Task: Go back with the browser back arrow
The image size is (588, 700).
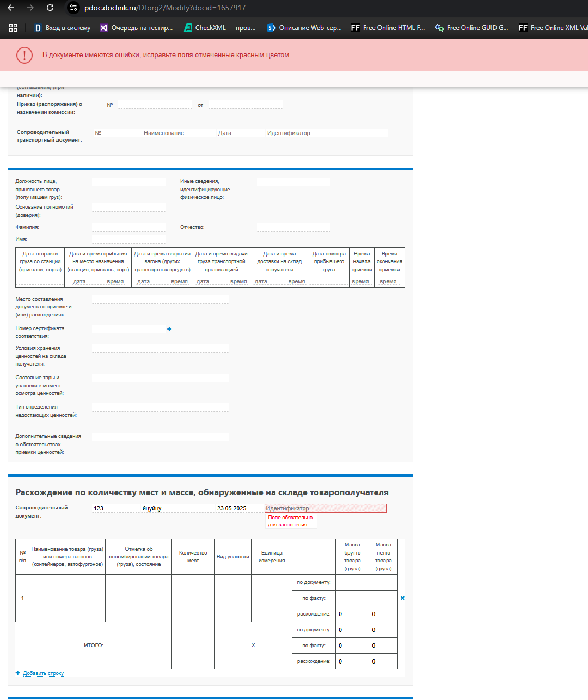Action: pyautogui.click(x=11, y=8)
